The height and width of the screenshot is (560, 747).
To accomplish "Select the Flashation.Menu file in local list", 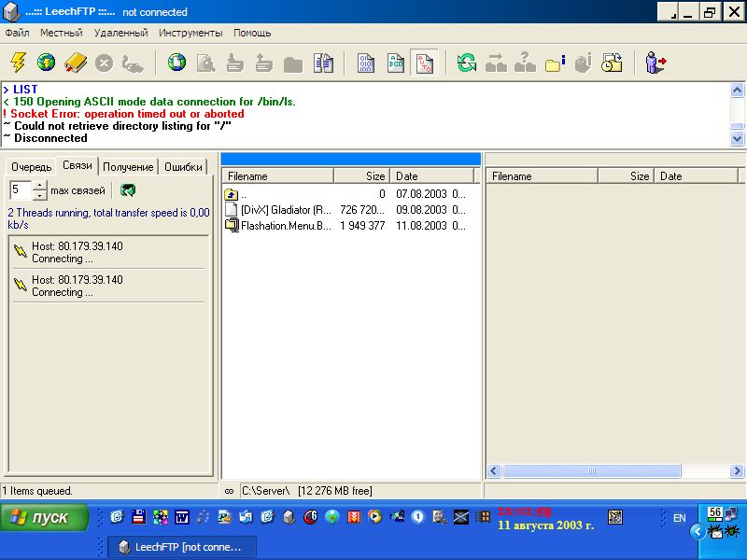I will tap(285, 226).
